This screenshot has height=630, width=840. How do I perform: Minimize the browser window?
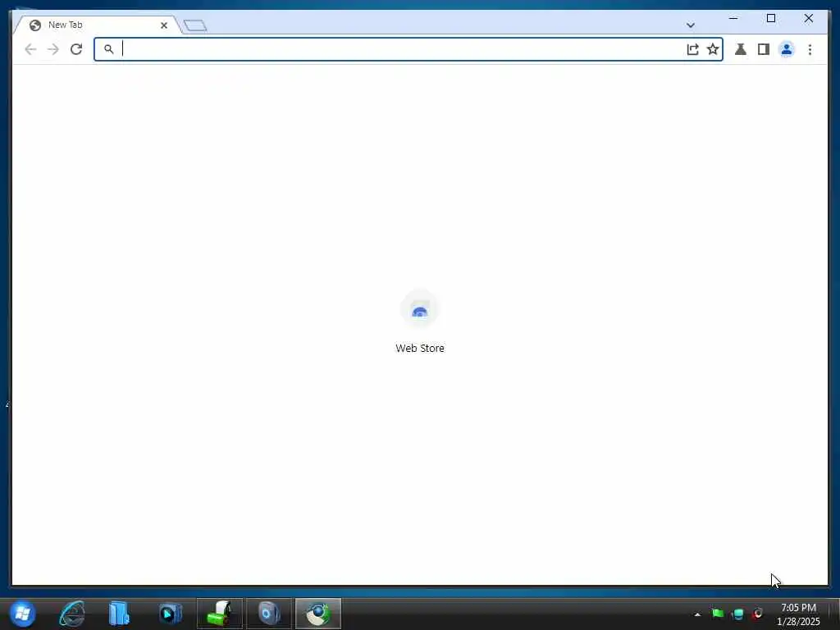point(733,18)
